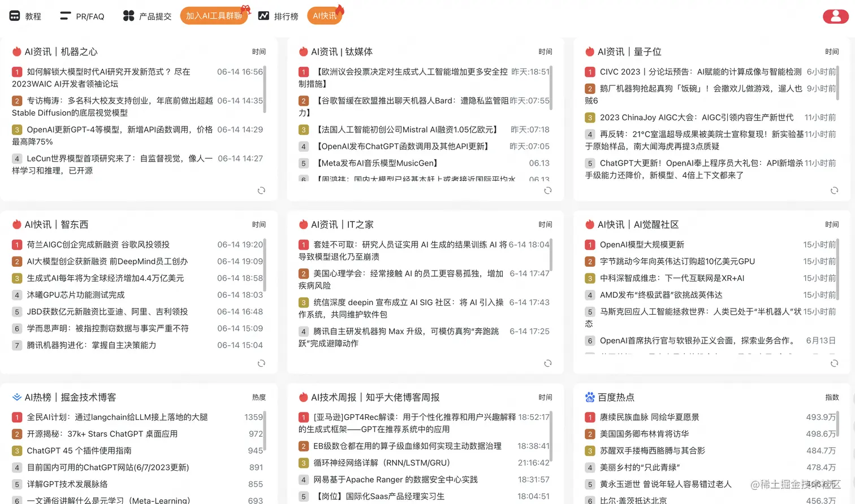Click the 机器之心 card scrollbar
855x504 pixels.
[x=265, y=88]
